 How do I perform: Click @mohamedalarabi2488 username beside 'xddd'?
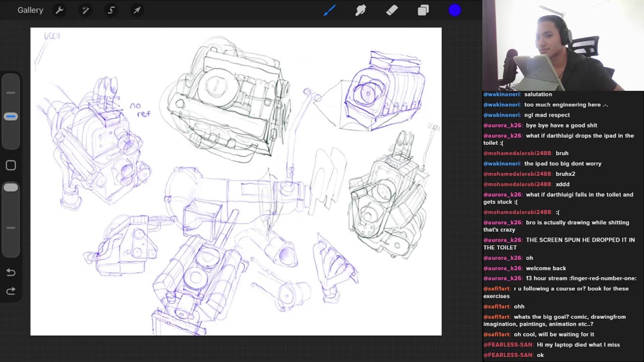click(x=518, y=185)
